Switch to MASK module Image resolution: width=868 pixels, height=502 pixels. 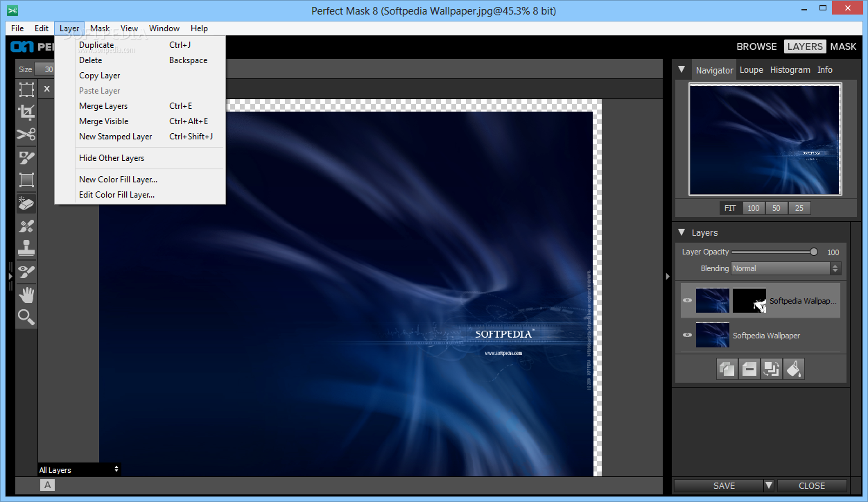pos(843,46)
